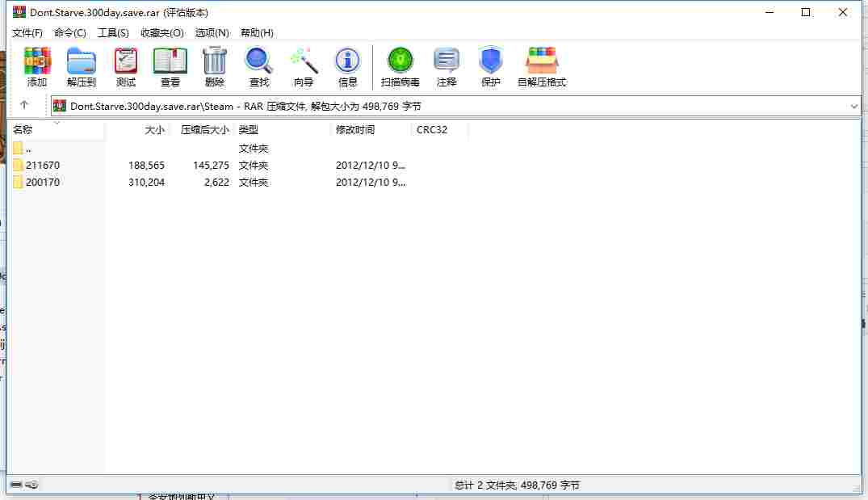Open the 帮助(H) menu
The height and width of the screenshot is (500, 868).
click(257, 32)
